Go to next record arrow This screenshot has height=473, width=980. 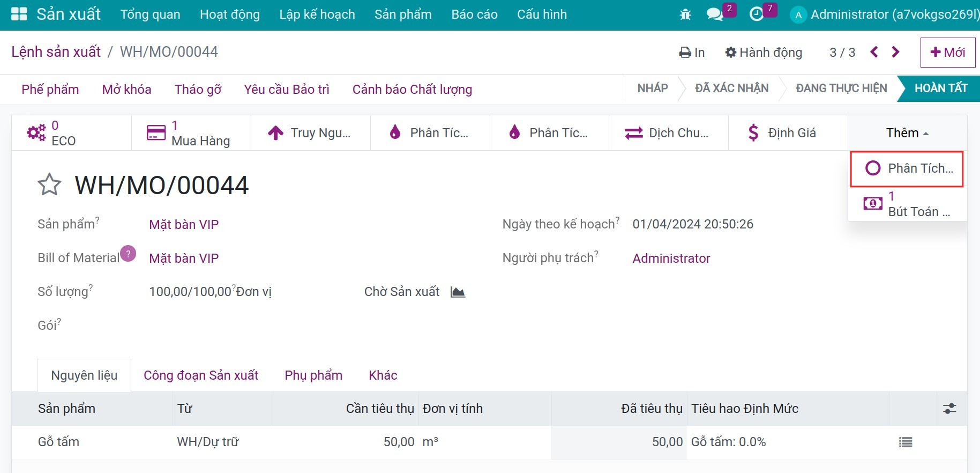[x=895, y=52]
